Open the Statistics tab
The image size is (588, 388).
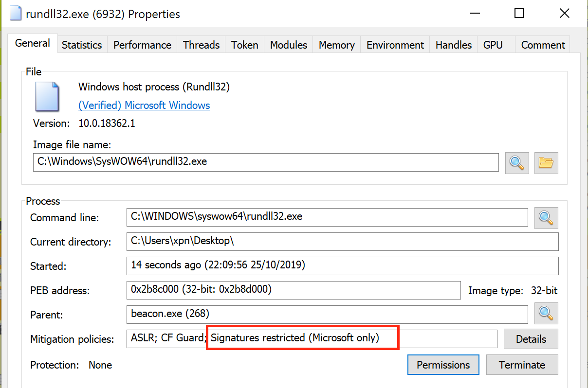coord(82,45)
